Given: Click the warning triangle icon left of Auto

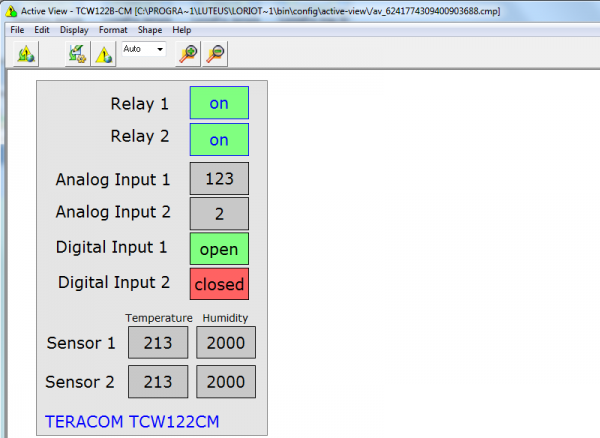Looking at the screenshot, I should [104, 54].
